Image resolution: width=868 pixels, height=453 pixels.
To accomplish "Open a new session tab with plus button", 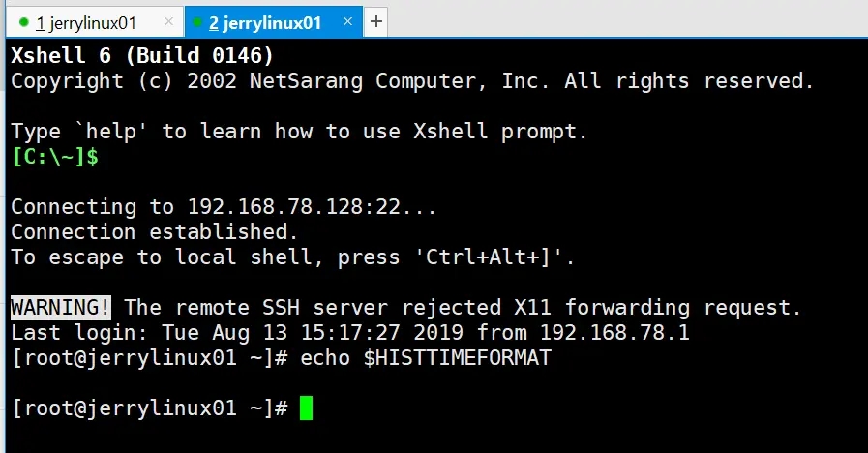I will tap(375, 21).
